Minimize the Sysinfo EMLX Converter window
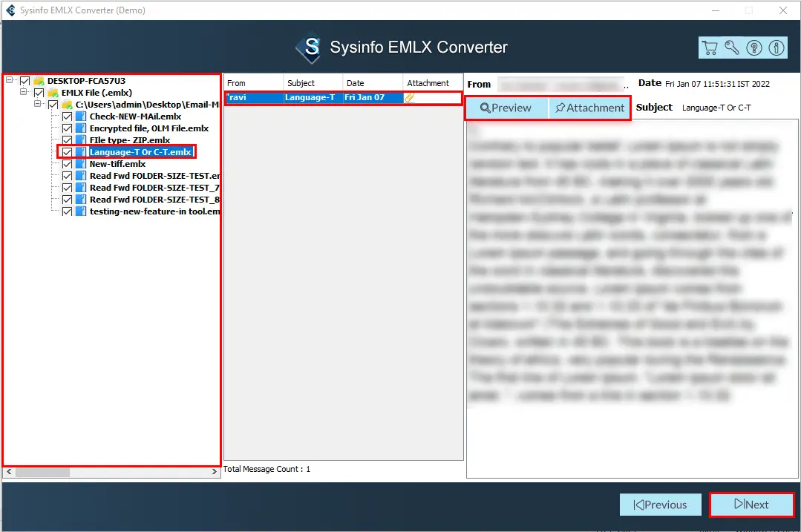Screen dimensions: 801x532 (716, 10)
